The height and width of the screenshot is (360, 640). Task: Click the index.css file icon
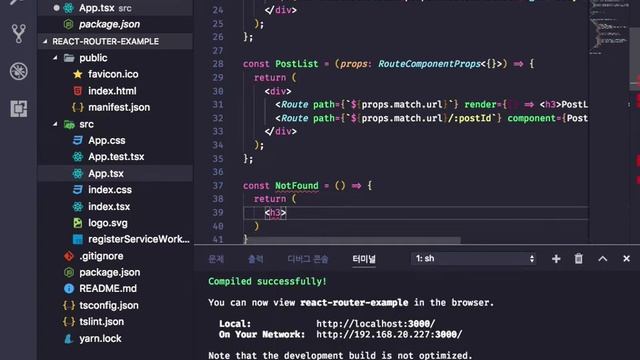pos(78,190)
